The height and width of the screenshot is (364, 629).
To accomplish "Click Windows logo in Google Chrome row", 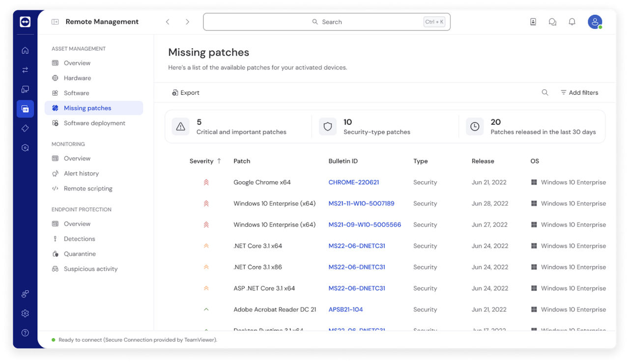I will pos(534,182).
